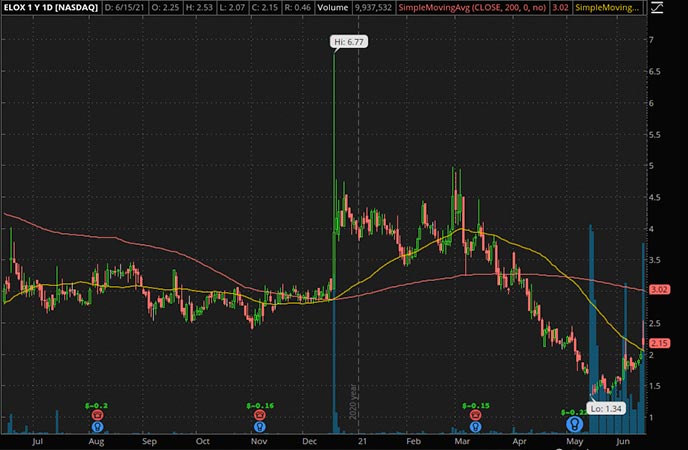Click the $-0.15 EPS label above March
The height and width of the screenshot is (450, 688).
tap(476, 406)
